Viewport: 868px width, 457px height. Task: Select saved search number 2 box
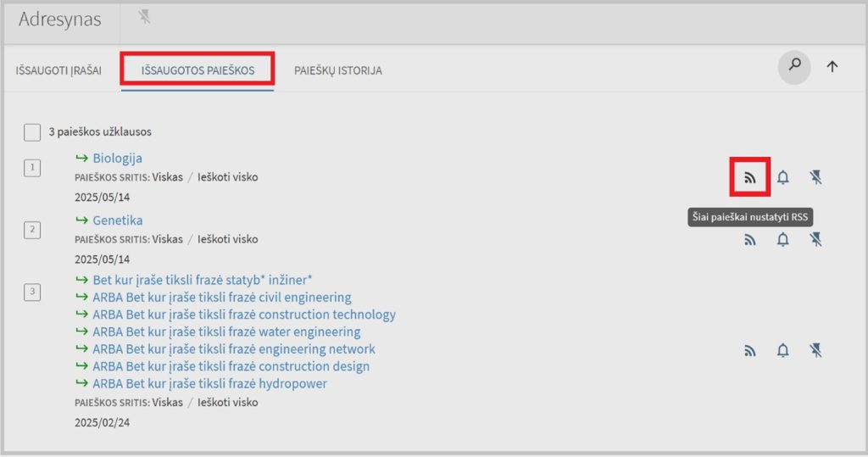pos(32,229)
